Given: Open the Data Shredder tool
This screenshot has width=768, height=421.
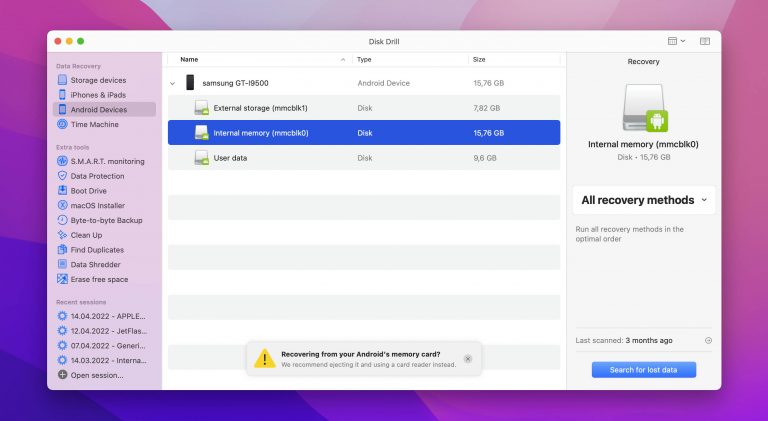Looking at the screenshot, I should click(95, 264).
